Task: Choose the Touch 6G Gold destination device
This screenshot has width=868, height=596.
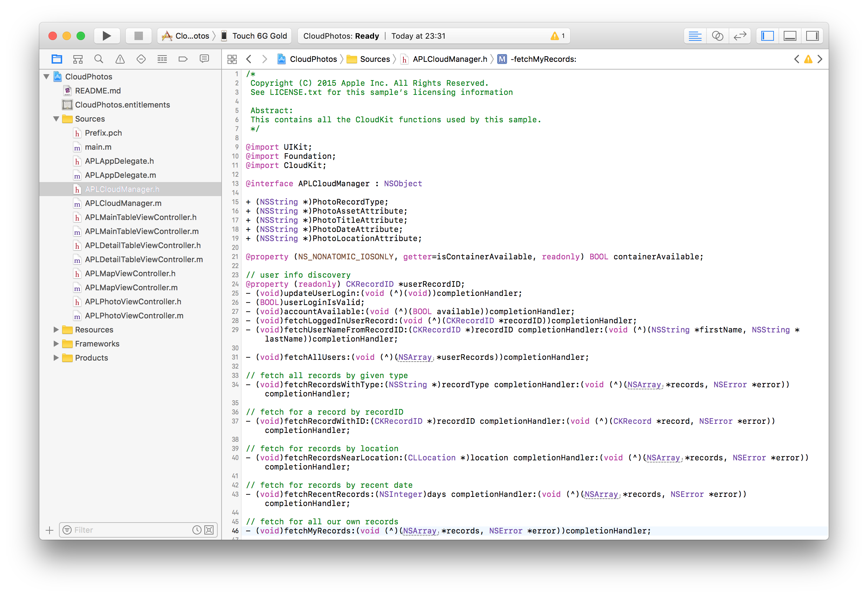Action: click(x=255, y=36)
